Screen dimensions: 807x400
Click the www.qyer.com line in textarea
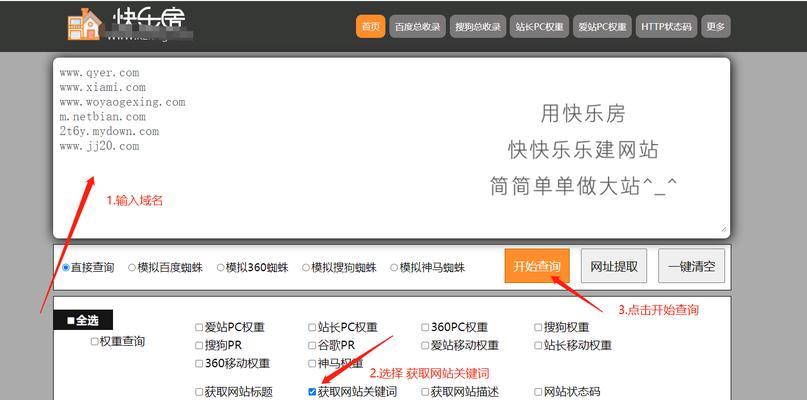click(x=99, y=73)
